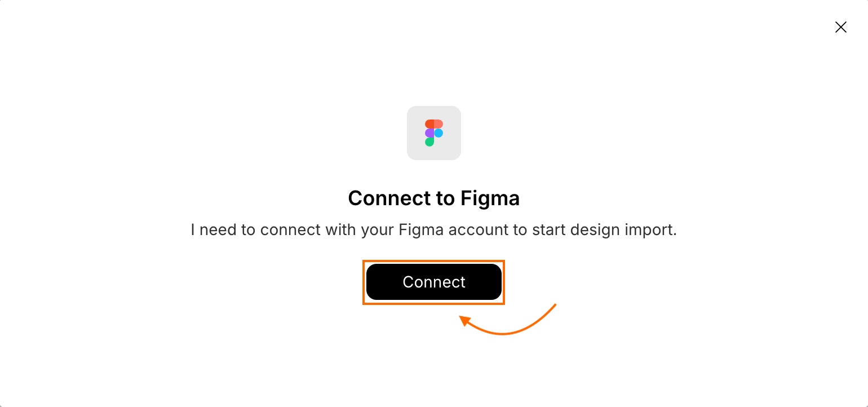Viewport: 868px width, 407px height.
Task: Click the Connect label text on the button
Action: pyautogui.click(x=434, y=282)
